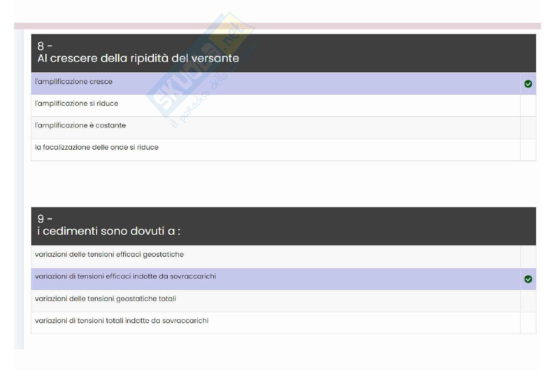
Task: Click the light vertical strip on the left edge
Action: click(19, 190)
